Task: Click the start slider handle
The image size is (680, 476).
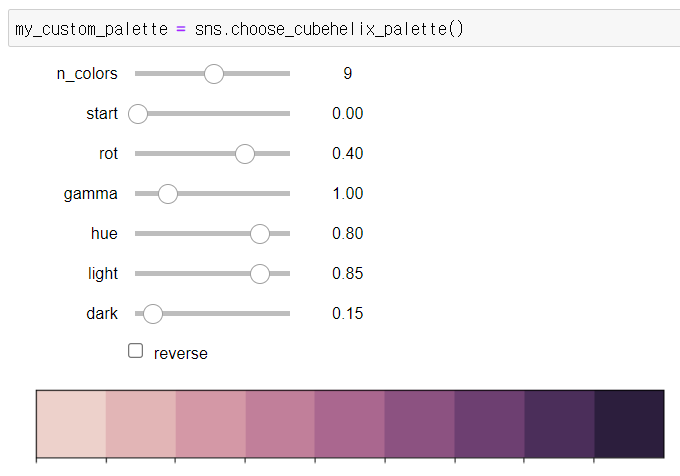Action: coord(138,114)
